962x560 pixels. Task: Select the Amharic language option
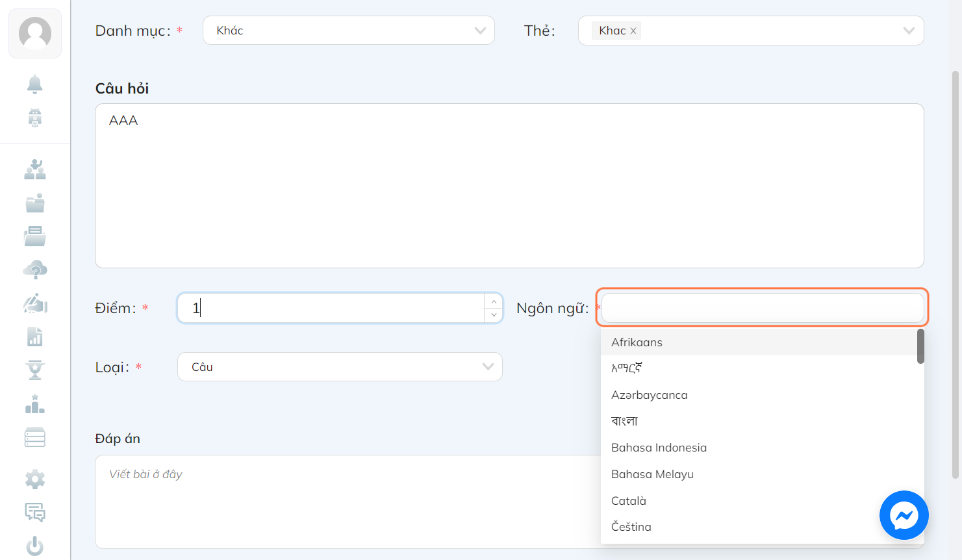(759, 368)
